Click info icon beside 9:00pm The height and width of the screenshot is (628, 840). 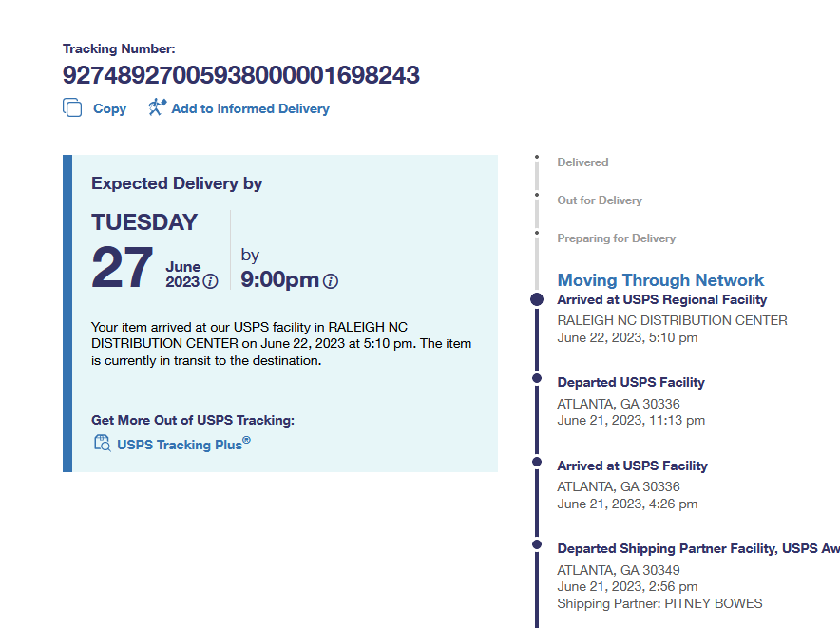[331, 281]
